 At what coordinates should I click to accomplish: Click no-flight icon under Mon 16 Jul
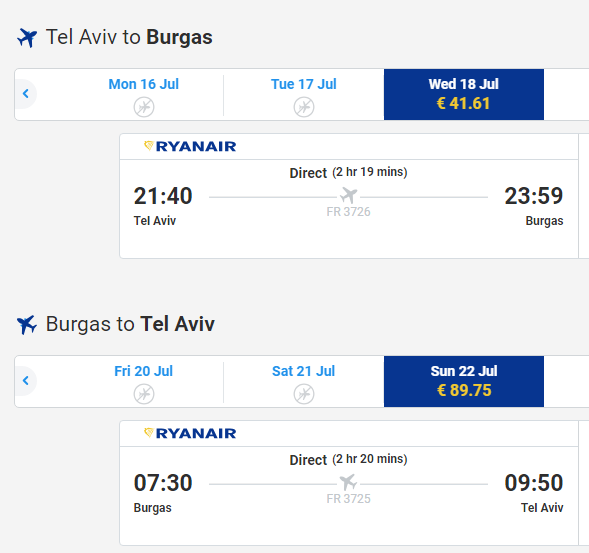point(144,107)
